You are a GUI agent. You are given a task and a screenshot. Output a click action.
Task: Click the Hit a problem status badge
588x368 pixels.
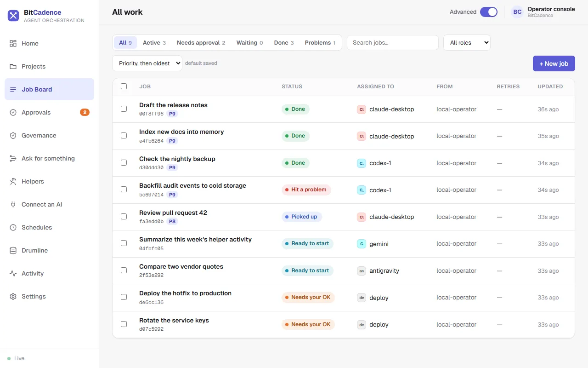[306, 190]
